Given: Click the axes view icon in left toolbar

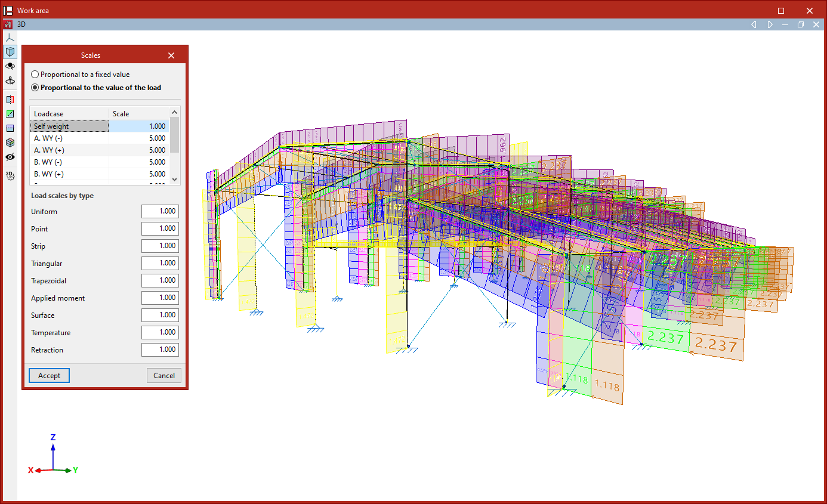Looking at the screenshot, I should 10,37.
